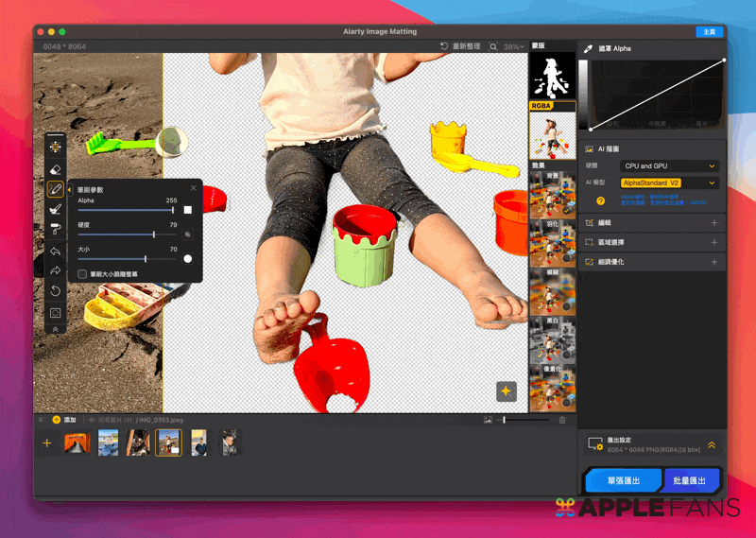The image size is (756, 538).
Task: Select the Move/Pan tool in toolbar
Action: click(x=56, y=147)
